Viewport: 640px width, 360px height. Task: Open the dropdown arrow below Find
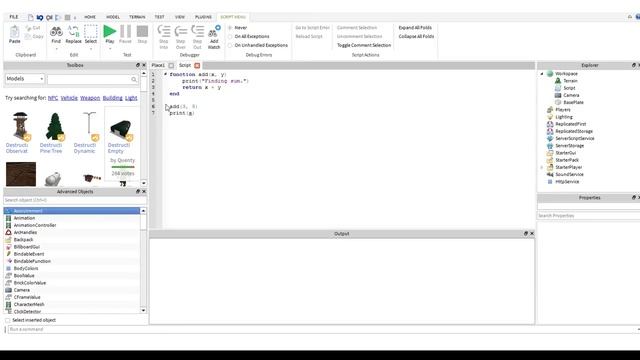pyautogui.click(x=56, y=49)
